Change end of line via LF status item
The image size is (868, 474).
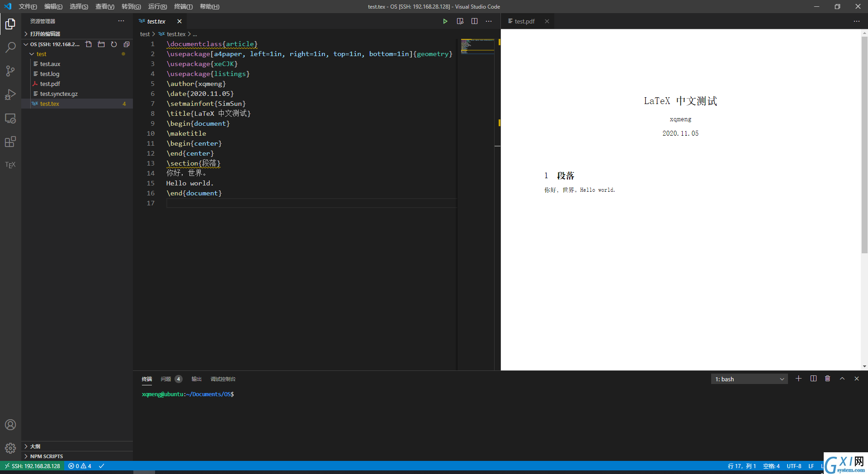click(811, 466)
